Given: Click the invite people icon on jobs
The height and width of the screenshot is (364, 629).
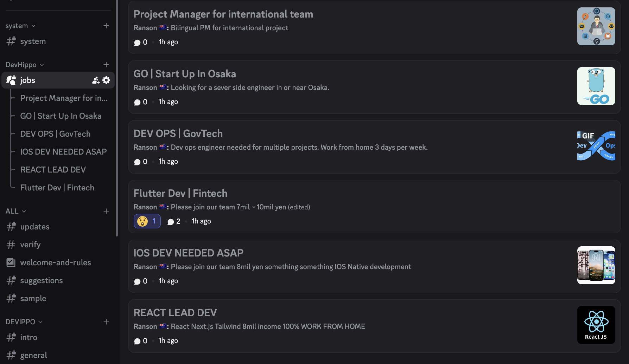Looking at the screenshot, I should click(96, 80).
